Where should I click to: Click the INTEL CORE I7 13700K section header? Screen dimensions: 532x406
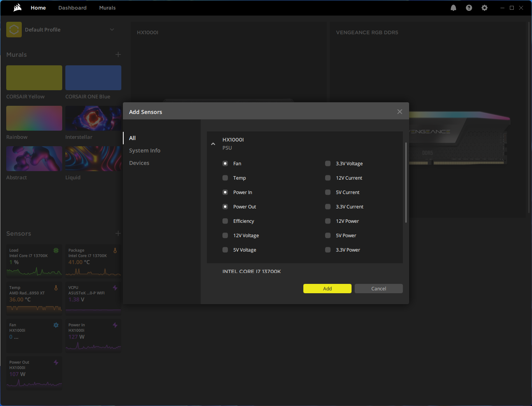pyautogui.click(x=252, y=271)
